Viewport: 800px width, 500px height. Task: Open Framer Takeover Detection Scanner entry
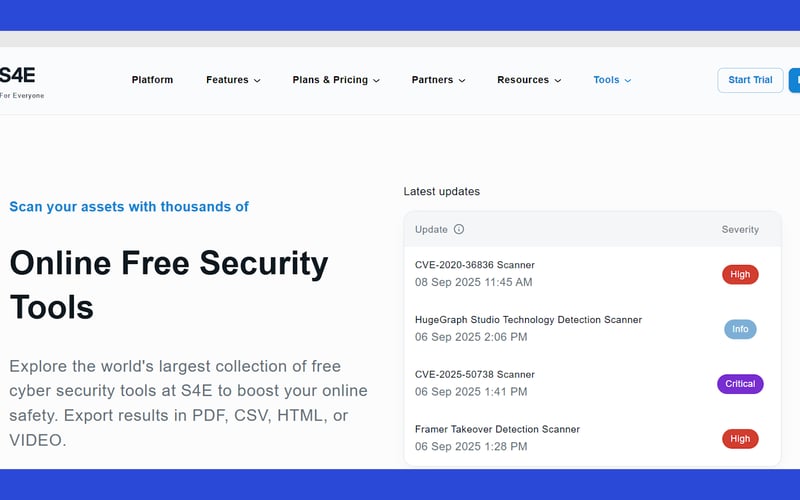point(497,429)
